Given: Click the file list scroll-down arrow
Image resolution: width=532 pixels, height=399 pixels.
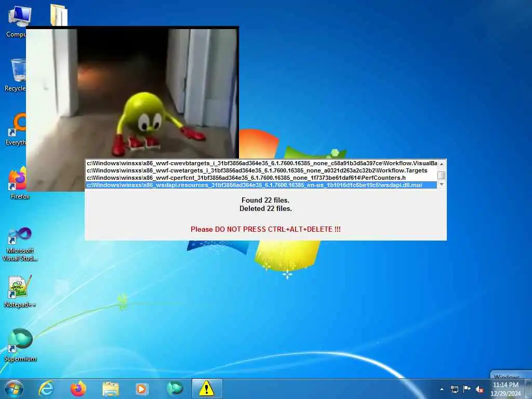Looking at the screenshot, I should point(442,184).
